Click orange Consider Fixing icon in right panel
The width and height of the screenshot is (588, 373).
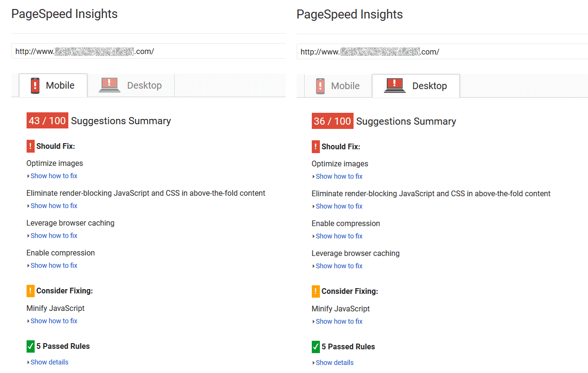click(x=316, y=291)
